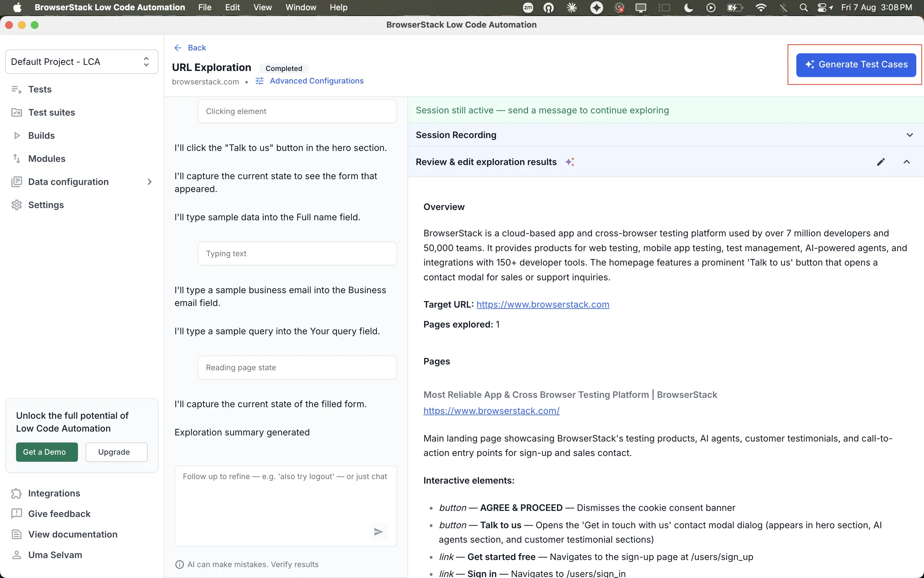Select Modules in sidebar
This screenshot has height=578, width=924.
tap(47, 159)
